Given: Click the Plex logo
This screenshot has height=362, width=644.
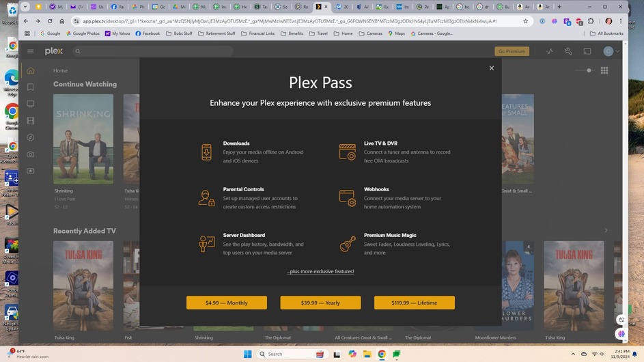Looking at the screenshot, I should pyautogui.click(x=54, y=51).
